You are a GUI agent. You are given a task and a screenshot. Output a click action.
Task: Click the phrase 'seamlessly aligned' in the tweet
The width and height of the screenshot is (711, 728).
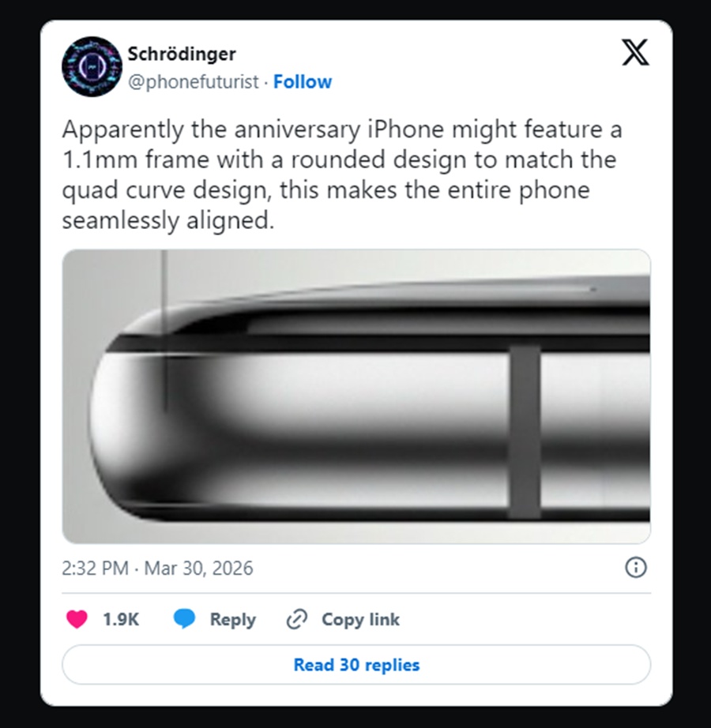[167, 220]
